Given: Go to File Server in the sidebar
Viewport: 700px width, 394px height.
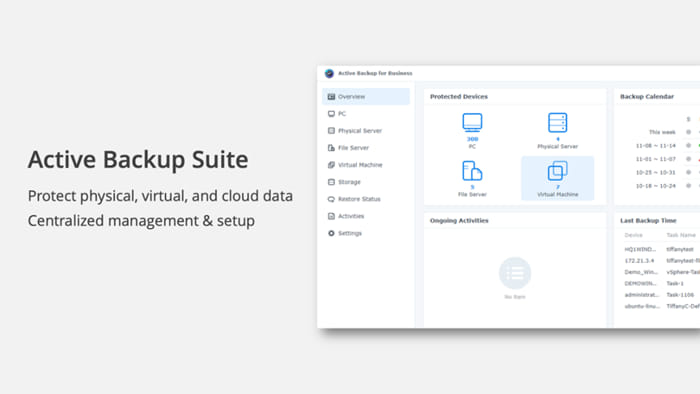Looking at the screenshot, I should pos(366,148).
